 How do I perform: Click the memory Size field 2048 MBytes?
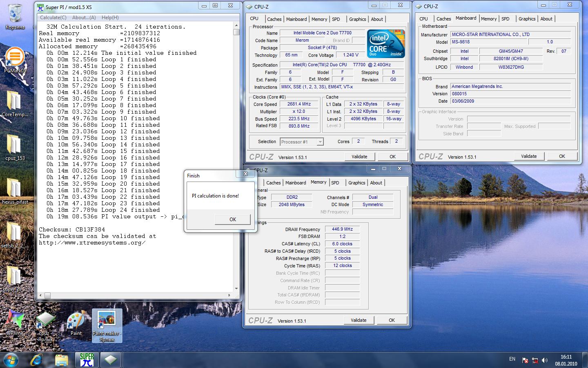point(292,204)
